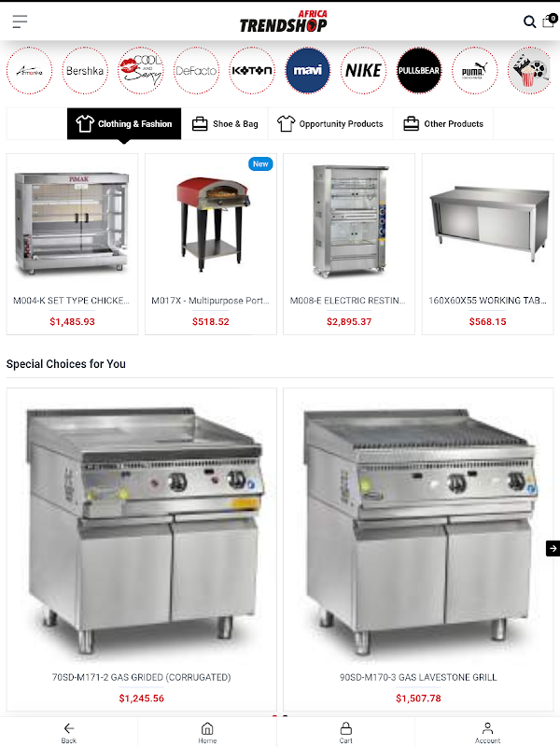This screenshot has height=747, width=560.
Task: Tap the search magnifier icon
Action: coord(529,21)
